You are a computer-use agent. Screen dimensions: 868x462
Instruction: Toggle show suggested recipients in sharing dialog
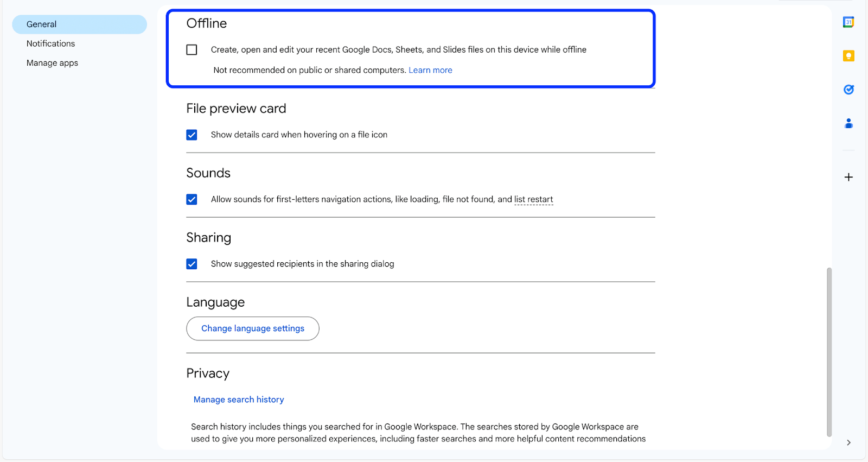pyautogui.click(x=192, y=264)
